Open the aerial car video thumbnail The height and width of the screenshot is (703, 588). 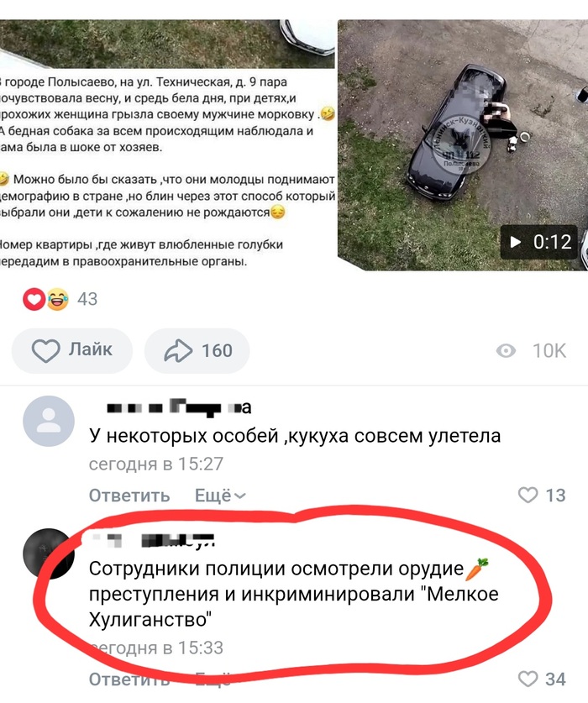point(463,144)
